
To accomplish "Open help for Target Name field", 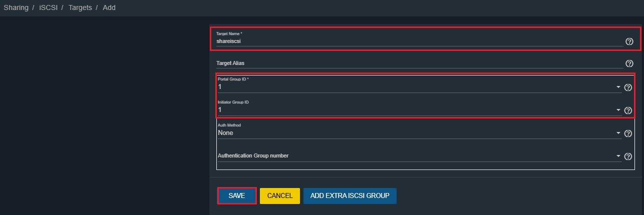I will pos(629,41).
